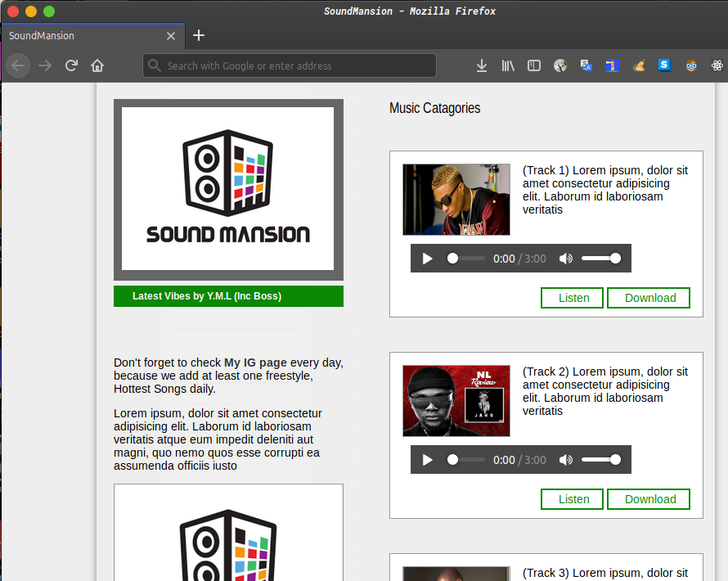
Task: Open a new tab with plus button
Action: pyautogui.click(x=199, y=35)
